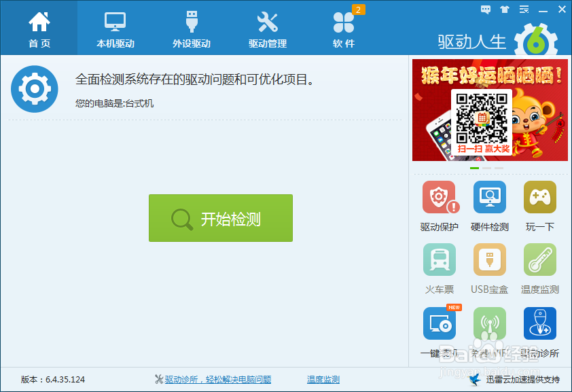Open the main menu dropdown icon
The image size is (572, 392).
tap(524, 10)
